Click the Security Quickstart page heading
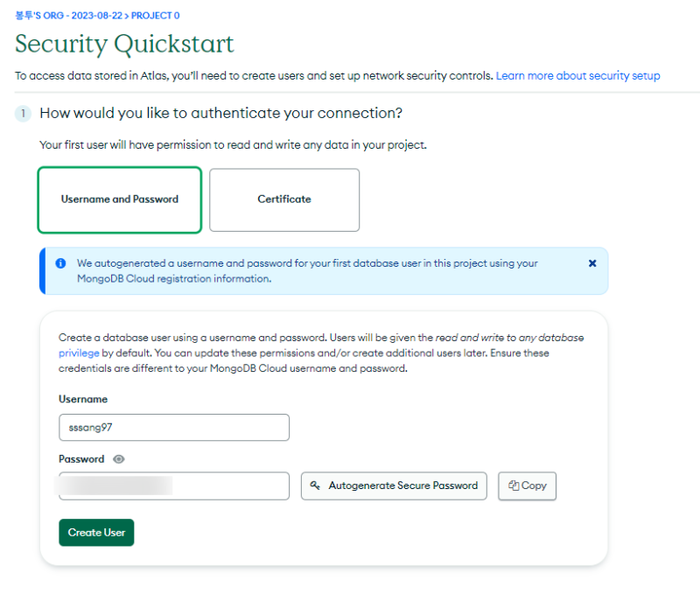700x601 pixels. [125, 44]
